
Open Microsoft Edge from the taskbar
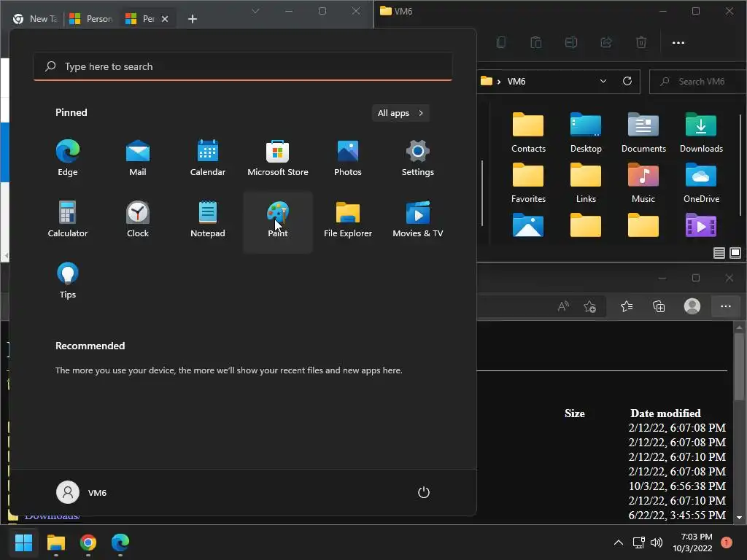pos(120,542)
